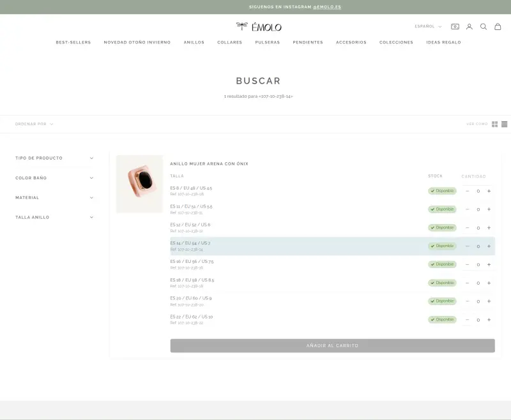Viewport: 511px width, 420px height.
Task: Expand Color baño filter
Action: click(x=54, y=178)
